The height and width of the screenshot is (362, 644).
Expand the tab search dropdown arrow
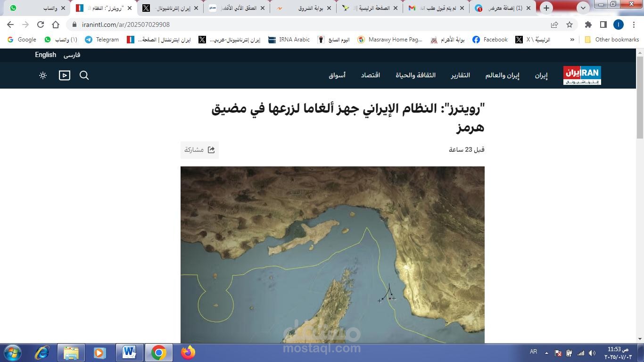583,8
